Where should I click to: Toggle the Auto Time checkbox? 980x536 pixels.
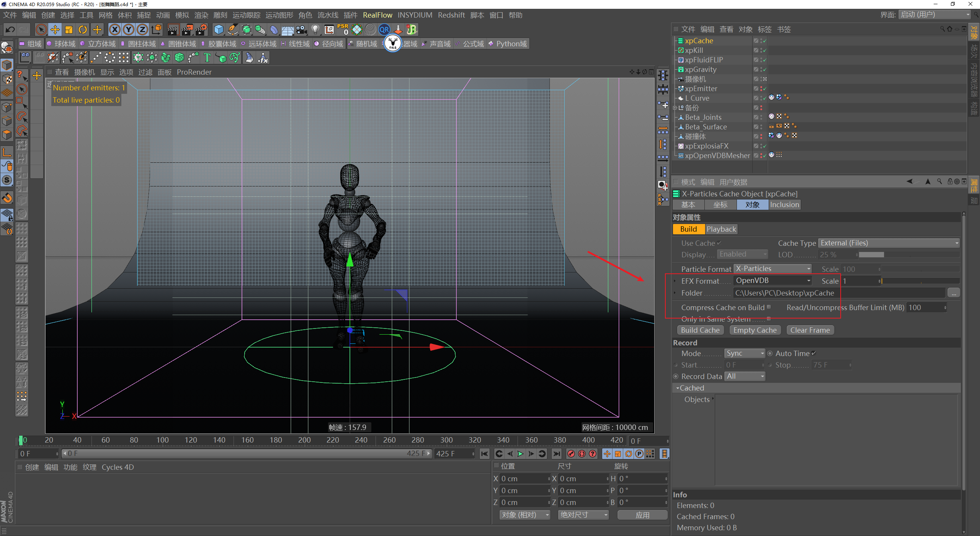pyautogui.click(x=814, y=353)
